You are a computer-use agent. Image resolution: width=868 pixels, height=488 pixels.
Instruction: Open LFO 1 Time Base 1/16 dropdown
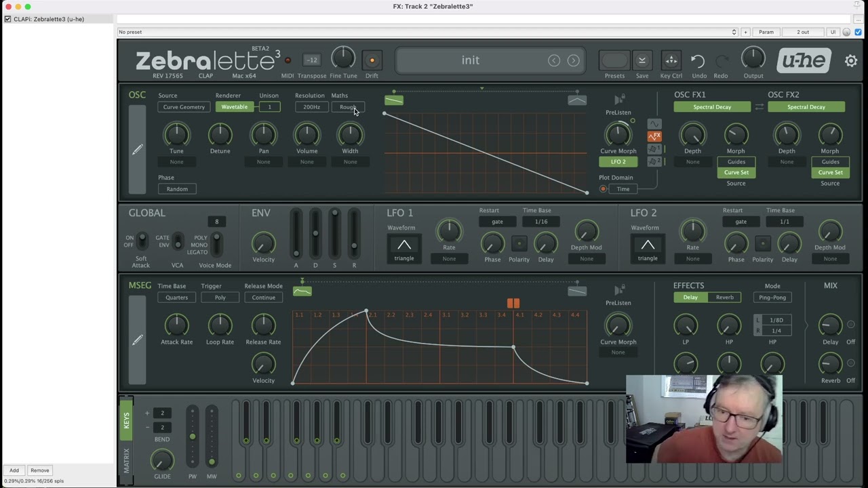(x=541, y=222)
